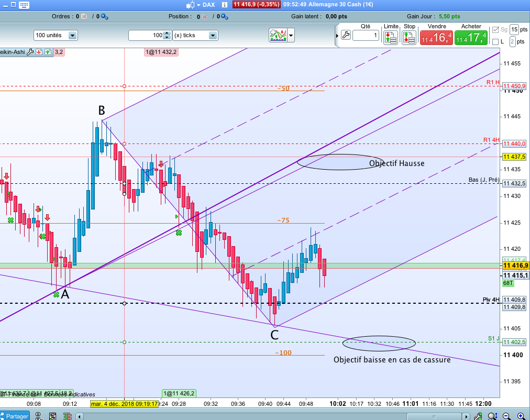Screen dimensions: 530x420
Task: Click the Stop order icon
Action: tap(409, 38)
